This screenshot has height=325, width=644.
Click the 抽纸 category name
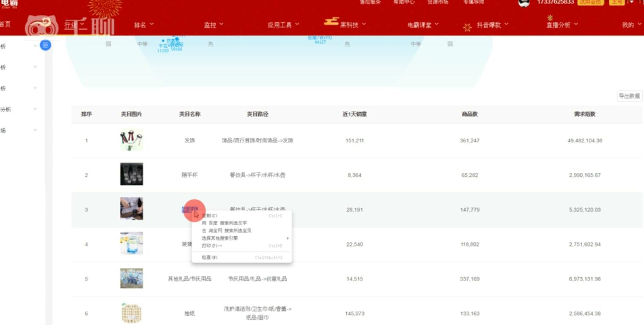tap(189, 314)
